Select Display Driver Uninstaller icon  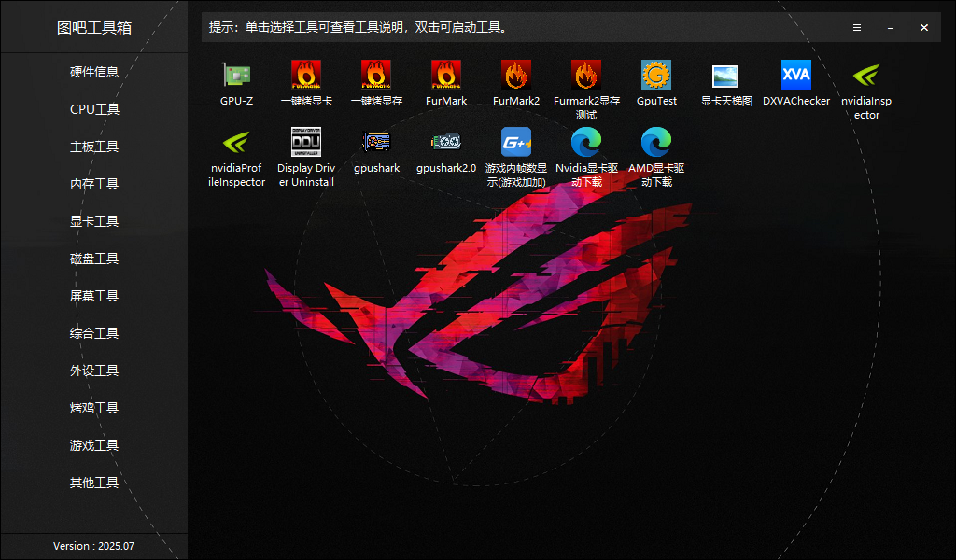[306, 142]
